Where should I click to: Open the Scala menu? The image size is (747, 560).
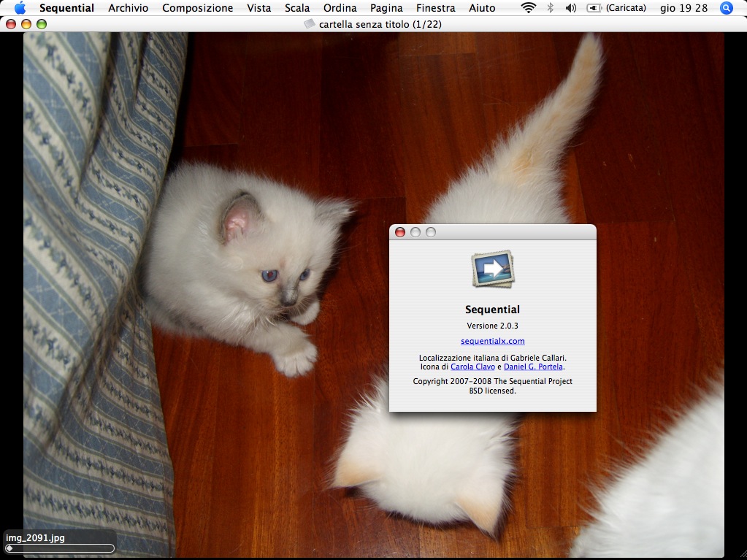297,8
